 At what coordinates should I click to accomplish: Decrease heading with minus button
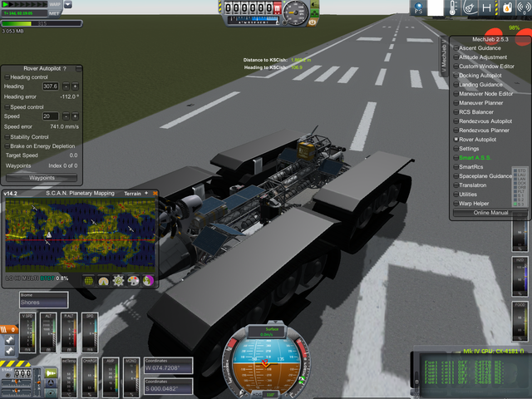[66, 86]
